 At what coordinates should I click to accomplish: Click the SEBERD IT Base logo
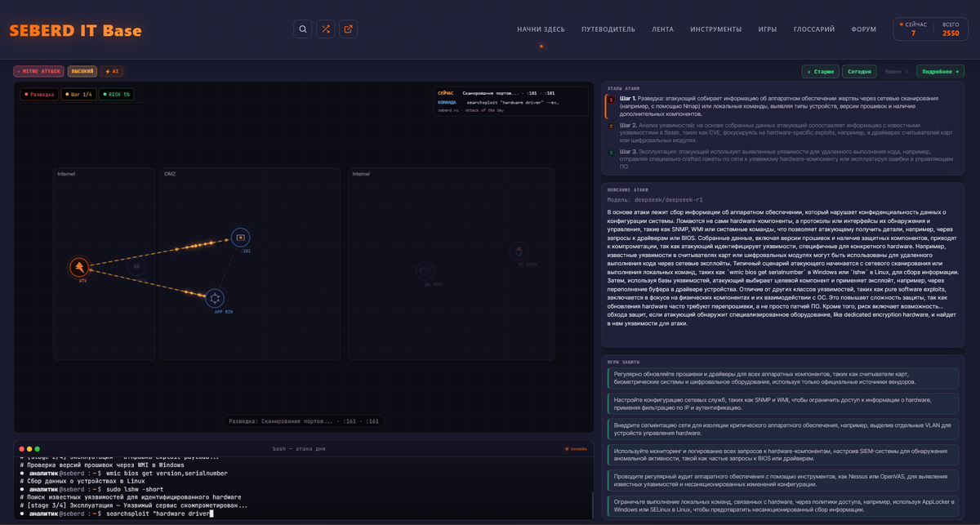[75, 31]
